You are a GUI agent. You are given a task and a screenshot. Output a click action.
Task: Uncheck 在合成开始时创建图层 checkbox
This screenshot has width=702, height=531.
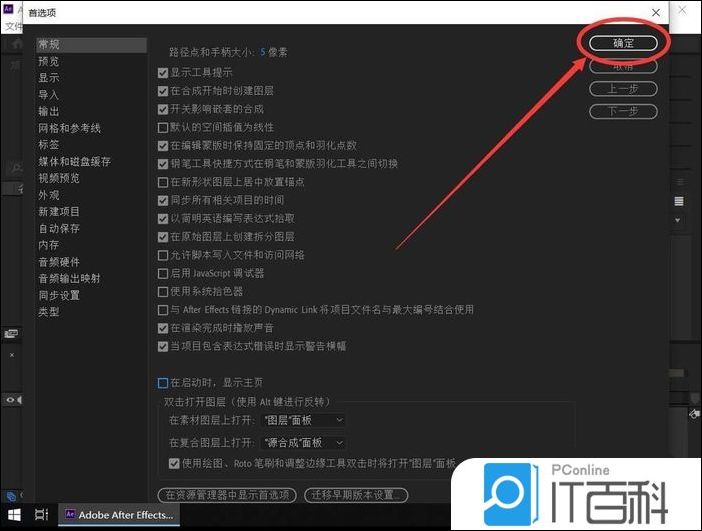pyautogui.click(x=163, y=91)
